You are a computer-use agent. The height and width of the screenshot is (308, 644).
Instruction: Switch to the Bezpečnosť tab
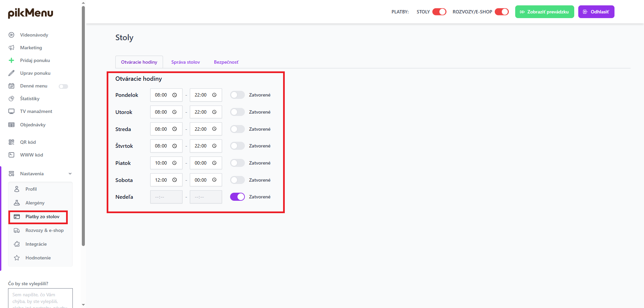[226, 62]
